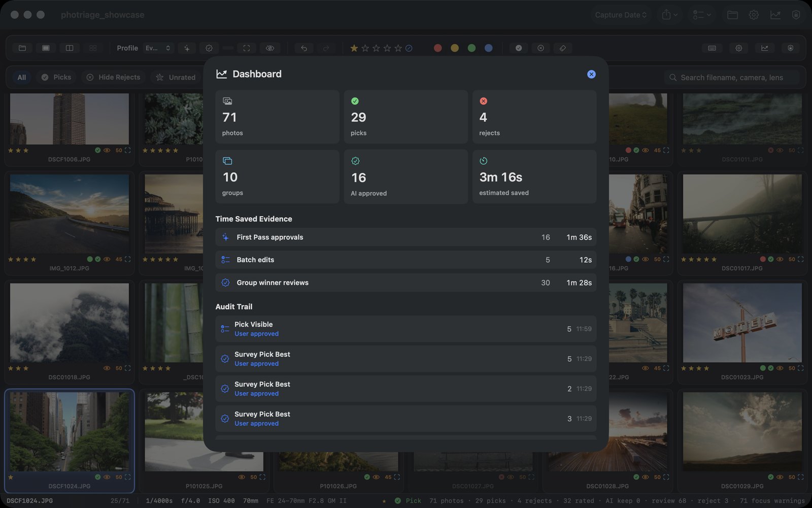Toggle pick checkmark under DSC01028.JPG

pos(636,477)
